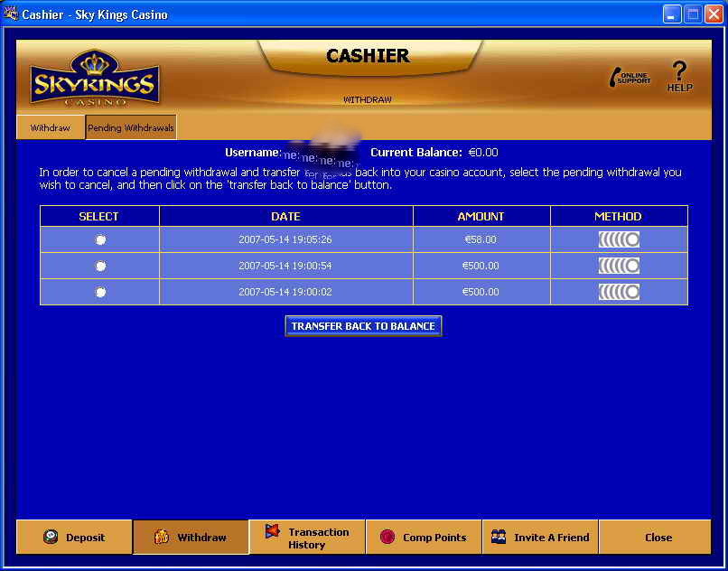Click the date 2007-05-14 19:00:02
This screenshot has height=571, width=728.
[x=285, y=292]
